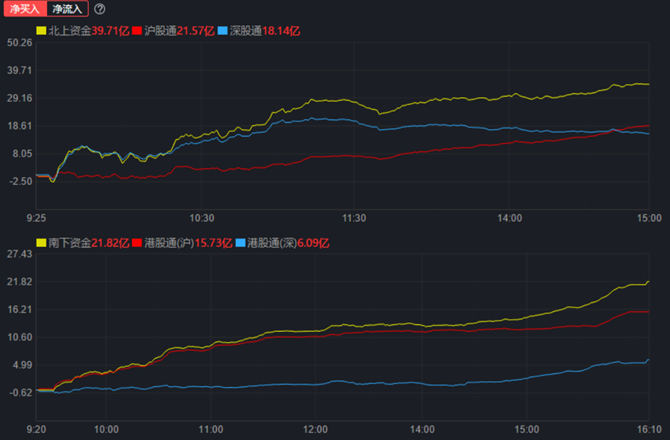The width and height of the screenshot is (670, 440).
Task: Click the yellow 北上资金 legend swatch
Action: 40,31
